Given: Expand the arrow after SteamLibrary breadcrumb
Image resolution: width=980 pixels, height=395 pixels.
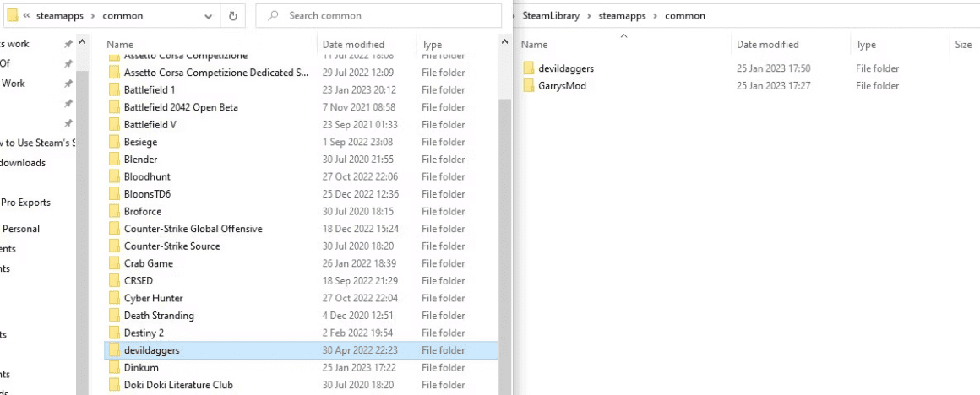Looking at the screenshot, I should (x=589, y=15).
